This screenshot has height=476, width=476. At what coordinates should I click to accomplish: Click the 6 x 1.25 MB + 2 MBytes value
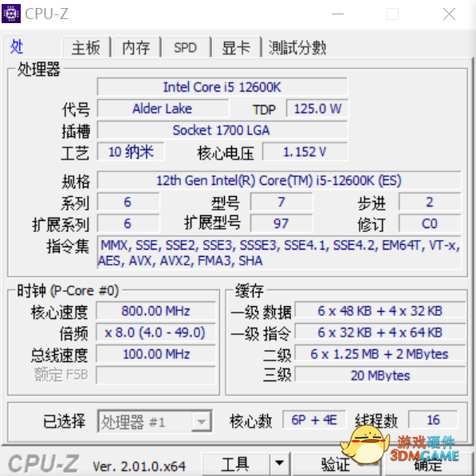click(x=380, y=354)
